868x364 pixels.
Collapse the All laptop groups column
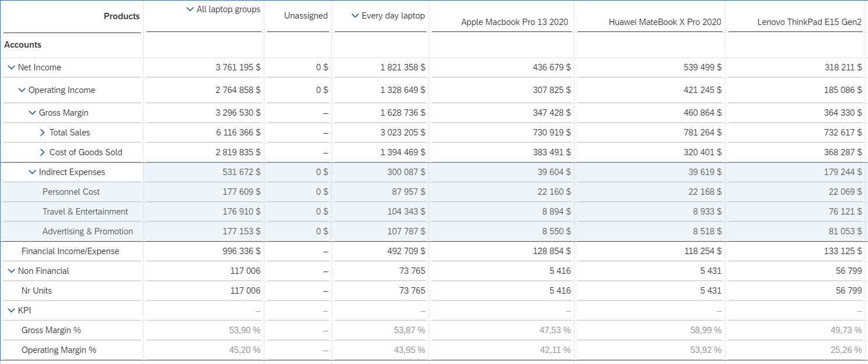(190, 9)
